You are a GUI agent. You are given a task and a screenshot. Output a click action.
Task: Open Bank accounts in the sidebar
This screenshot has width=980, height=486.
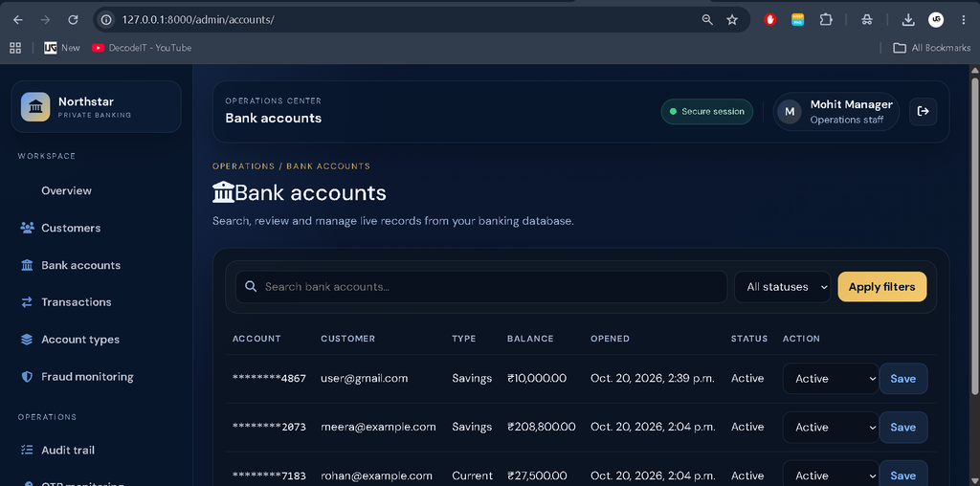(x=80, y=266)
